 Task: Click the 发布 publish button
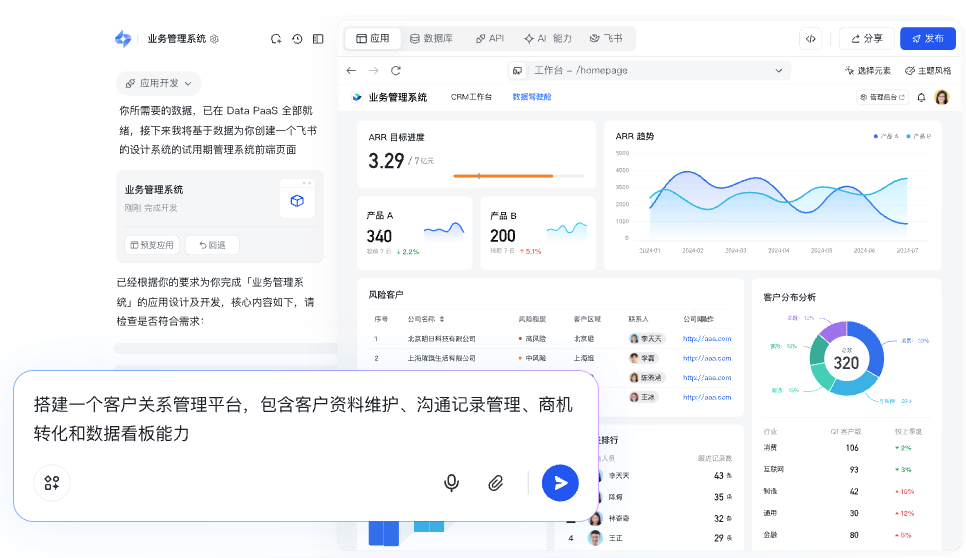(927, 39)
